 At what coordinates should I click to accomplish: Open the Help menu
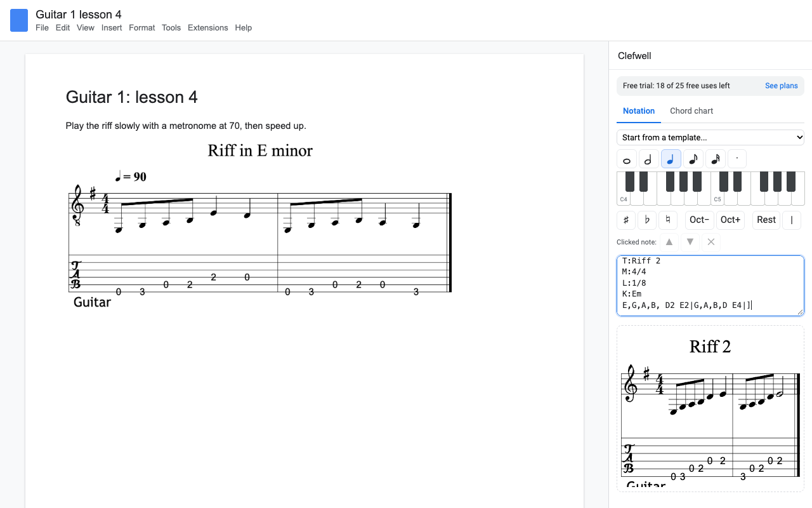(x=244, y=27)
